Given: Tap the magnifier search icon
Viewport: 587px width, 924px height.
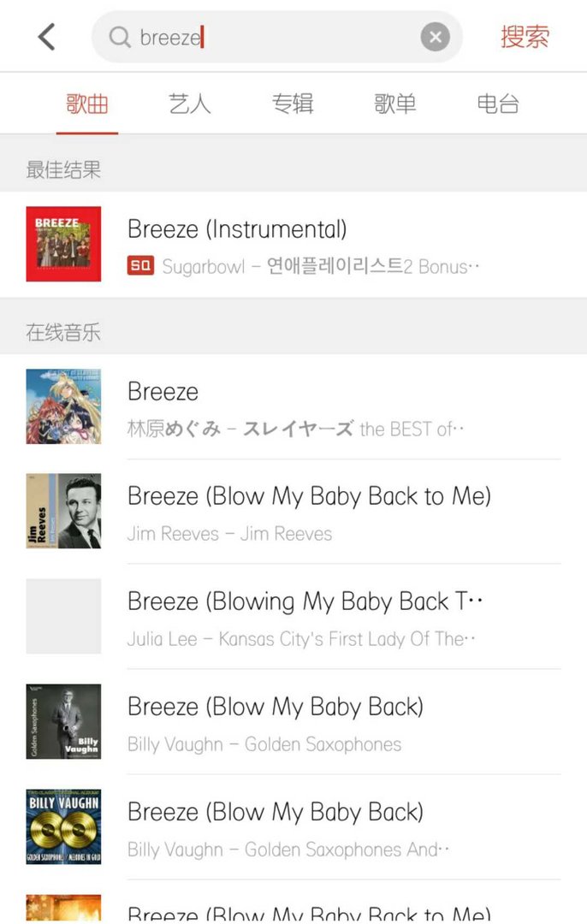Looking at the screenshot, I should pyautogui.click(x=121, y=37).
